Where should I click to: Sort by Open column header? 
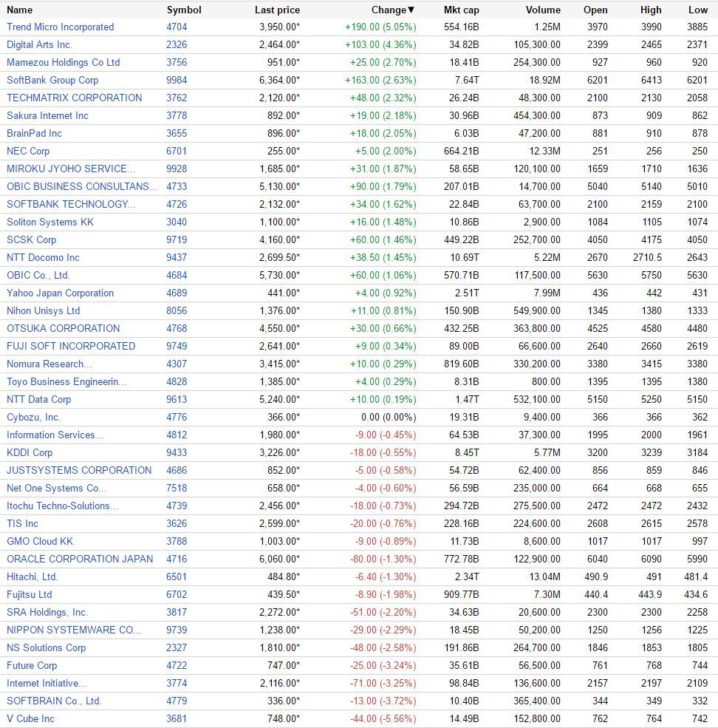click(x=595, y=10)
